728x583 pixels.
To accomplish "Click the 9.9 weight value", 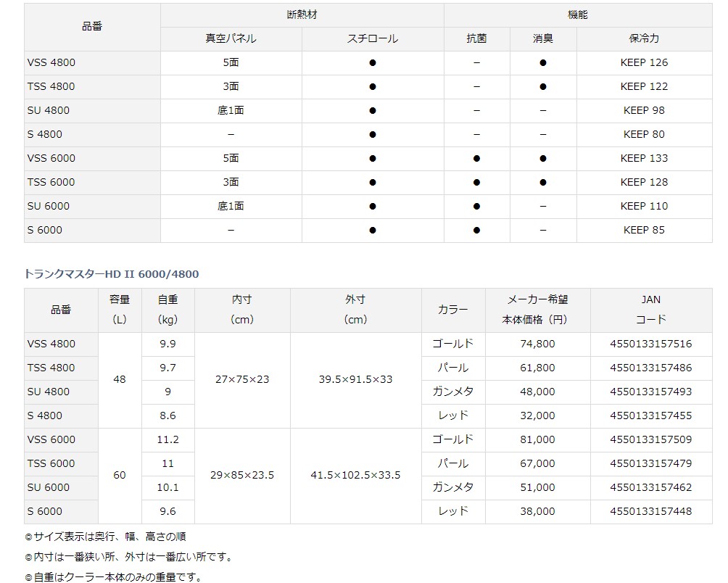I will click(x=168, y=344).
